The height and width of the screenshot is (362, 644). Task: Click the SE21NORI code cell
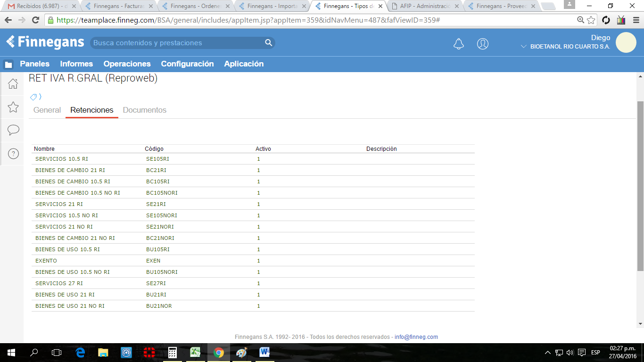[x=160, y=227]
